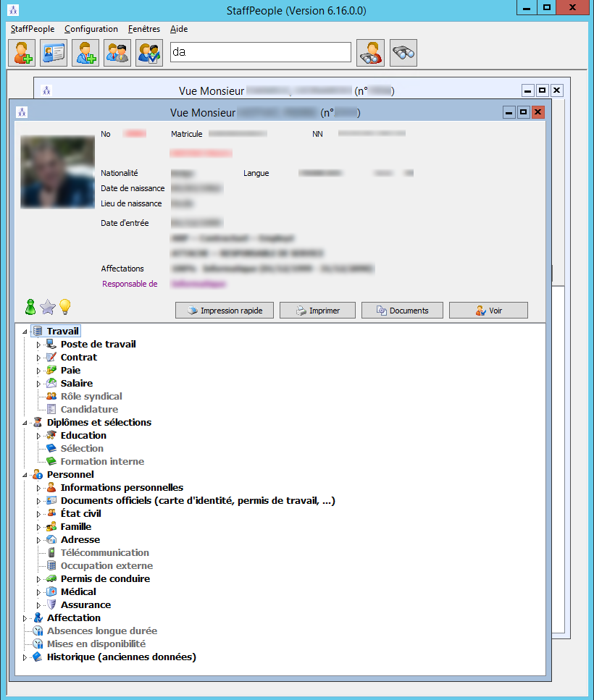Collapse the Personnel tree node

pyautogui.click(x=25, y=475)
